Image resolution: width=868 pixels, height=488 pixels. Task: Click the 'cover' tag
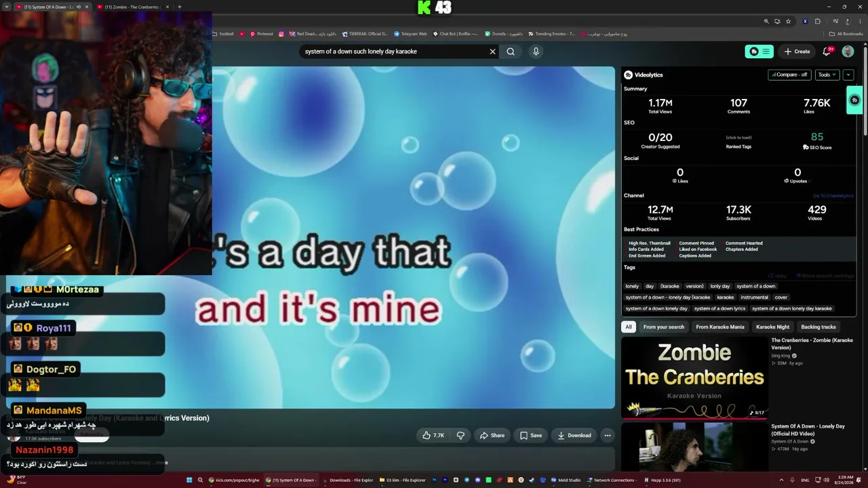(781, 297)
